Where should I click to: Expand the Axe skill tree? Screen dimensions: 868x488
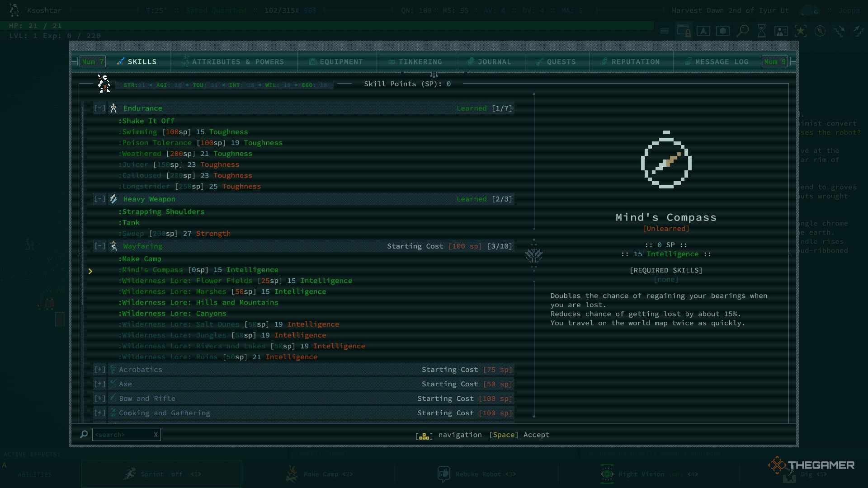pyautogui.click(x=99, y=384)
